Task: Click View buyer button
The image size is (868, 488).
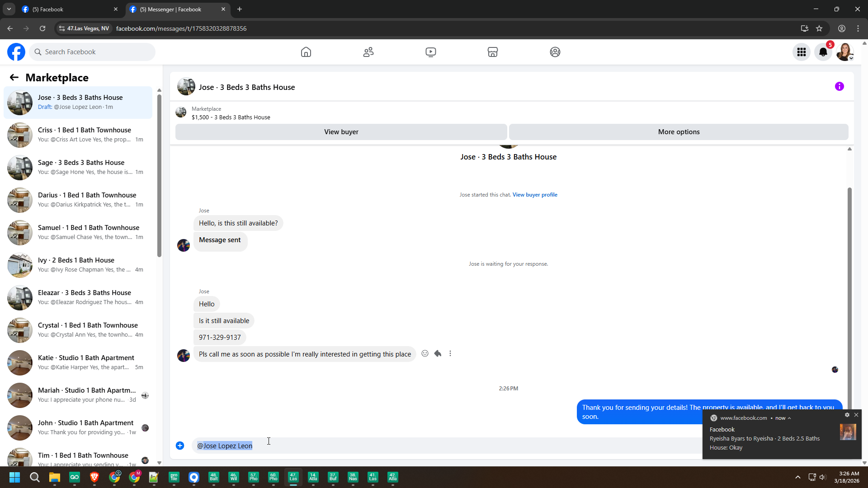Action: click(x=341, y=132)
